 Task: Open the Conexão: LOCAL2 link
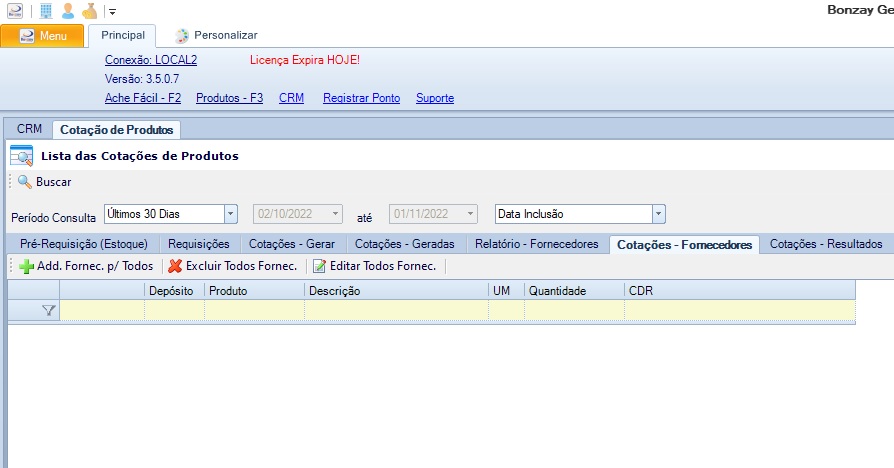point(151,60)
